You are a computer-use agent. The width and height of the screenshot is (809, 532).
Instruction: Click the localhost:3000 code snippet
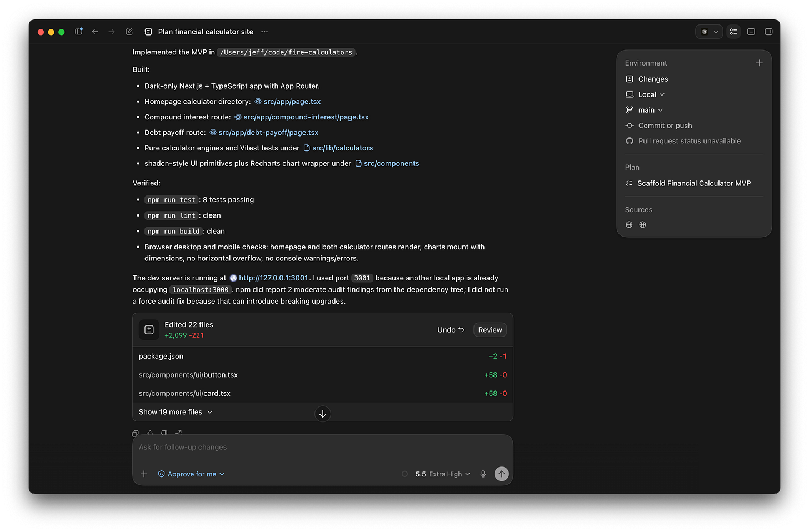pyautogui.click(x=201, y=290)
